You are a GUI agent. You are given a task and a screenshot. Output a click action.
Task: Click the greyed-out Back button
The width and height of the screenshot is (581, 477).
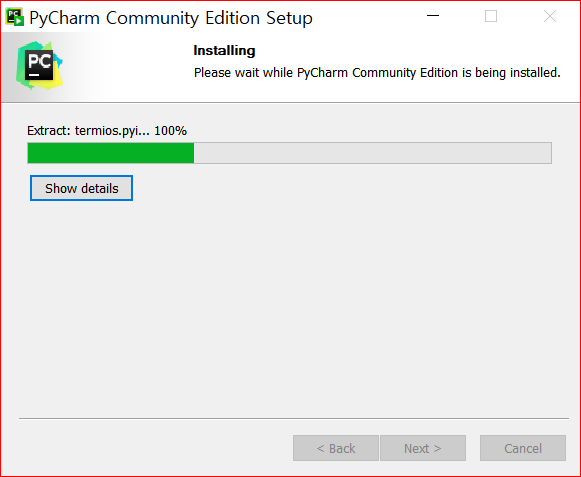[x=336, y=448]
